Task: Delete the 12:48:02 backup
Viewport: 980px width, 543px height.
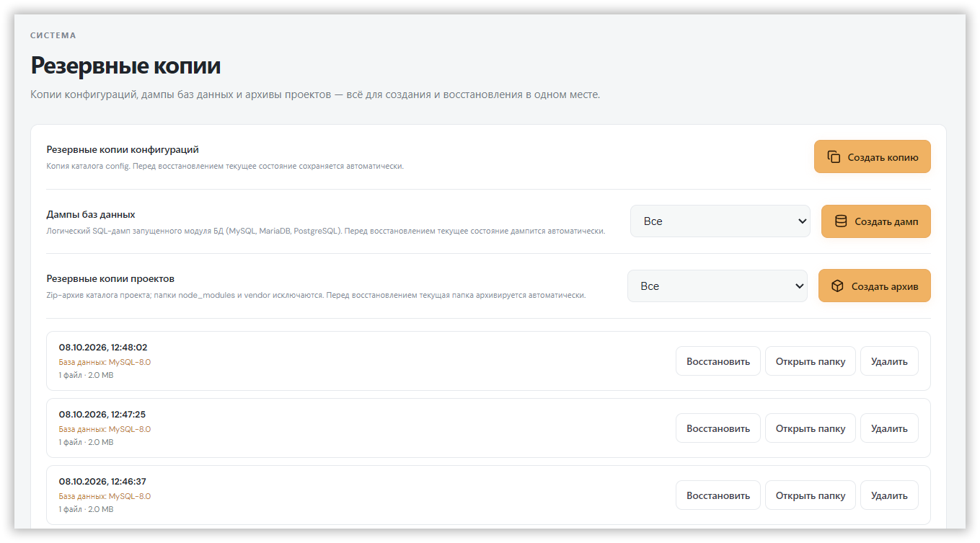Action: (x=889, y=361)
